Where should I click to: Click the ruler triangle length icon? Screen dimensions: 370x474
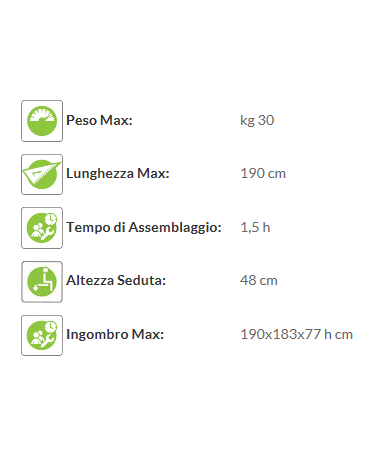pos(42,174)
